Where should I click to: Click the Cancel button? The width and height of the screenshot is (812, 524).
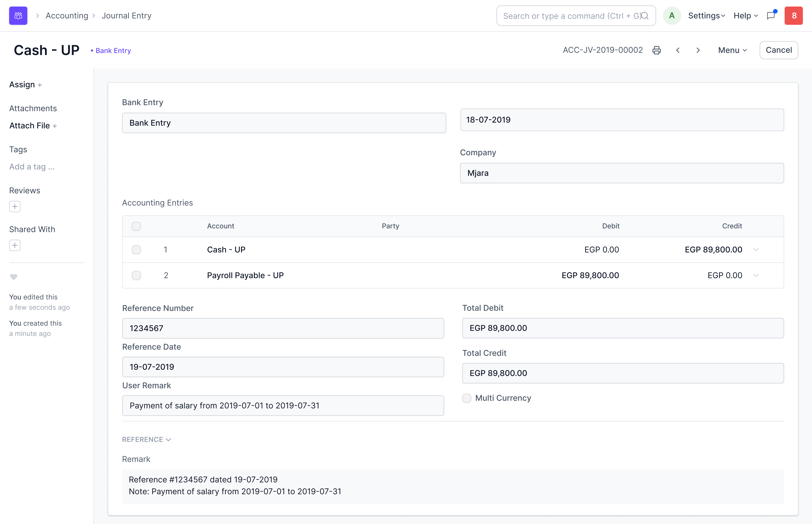pyautogui.click(x=779, y=50)
